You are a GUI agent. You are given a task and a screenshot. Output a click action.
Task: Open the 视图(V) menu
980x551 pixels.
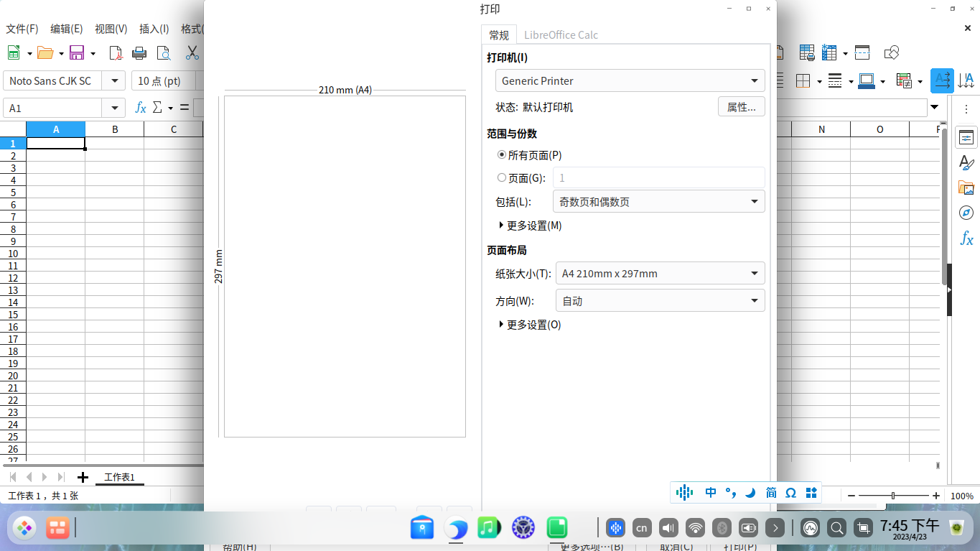(111, 29)
